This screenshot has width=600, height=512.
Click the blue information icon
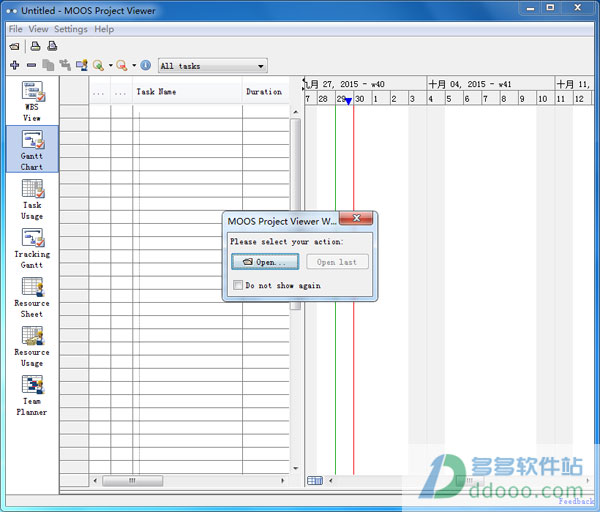coord(145,65)
